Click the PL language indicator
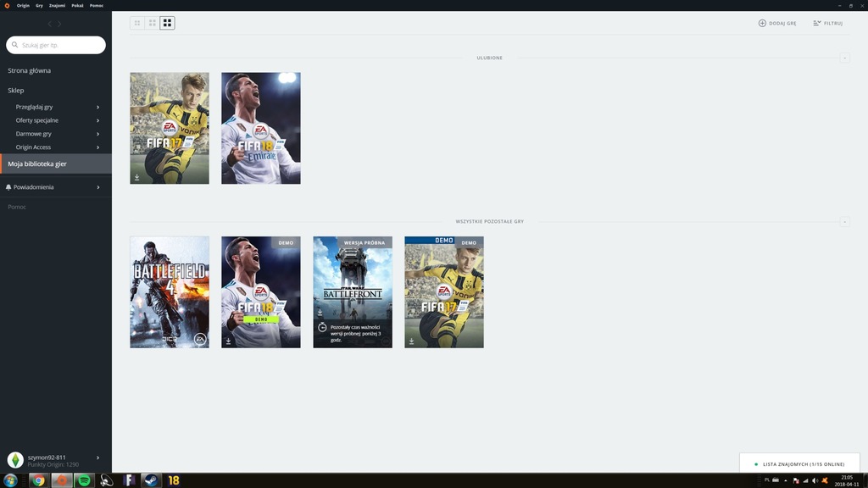Image resolution: width=868 pixels, height=488 pixels. [766, 480]
